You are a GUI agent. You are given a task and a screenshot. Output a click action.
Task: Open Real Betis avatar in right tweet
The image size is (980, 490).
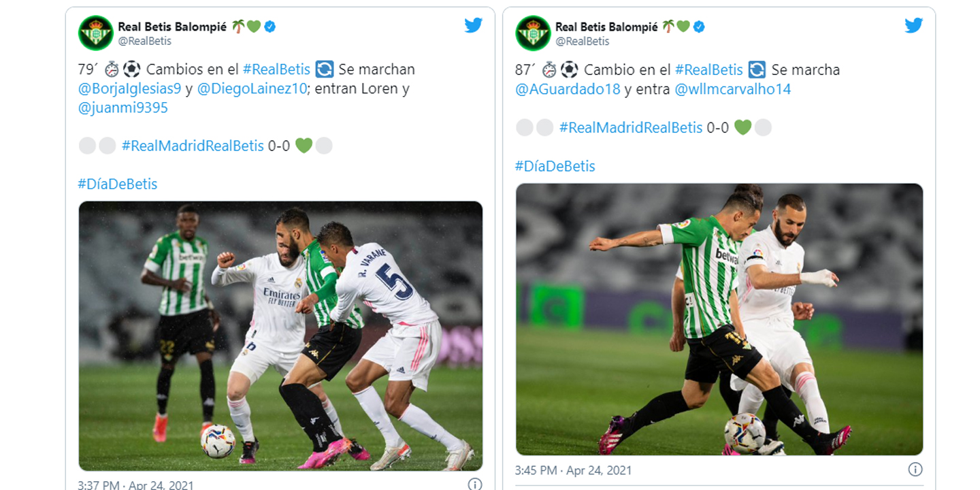(x=533, y=33)
